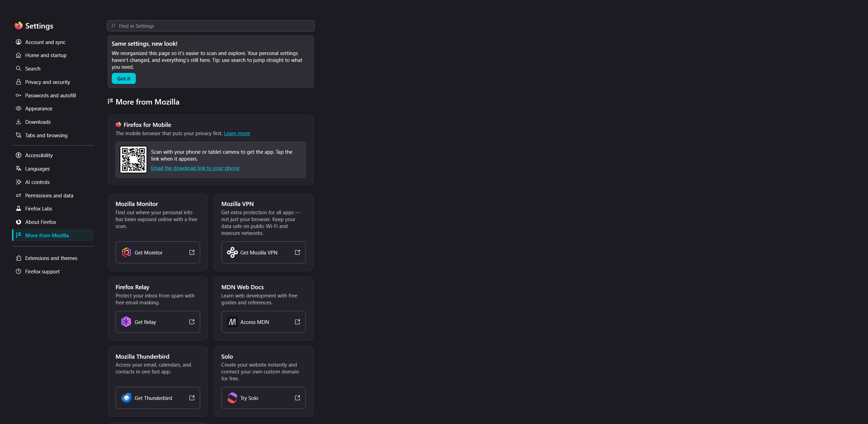Click the Solo logo icon

(x=232, y=398)
